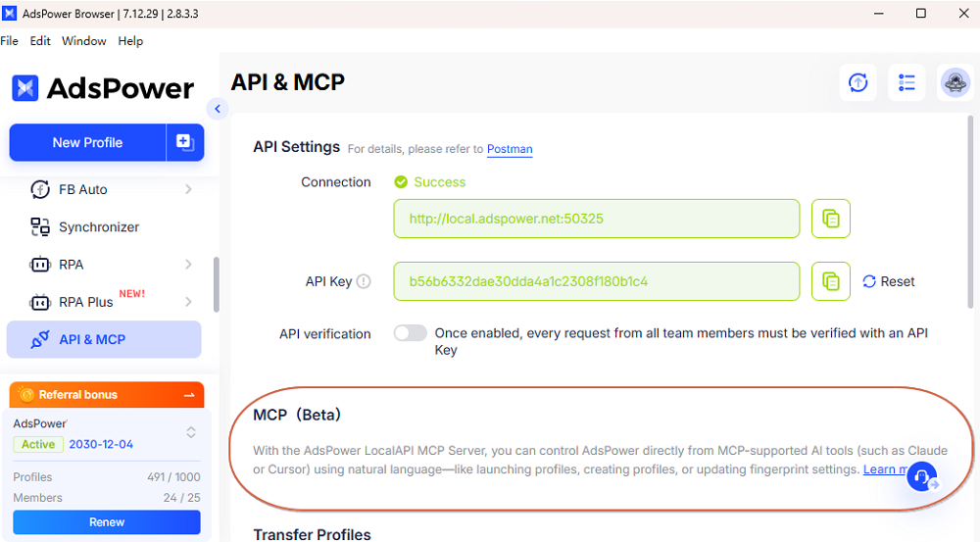Click the expiry date 2030-12-04
This screenshot has height=542, width=980.
[101, 444]
